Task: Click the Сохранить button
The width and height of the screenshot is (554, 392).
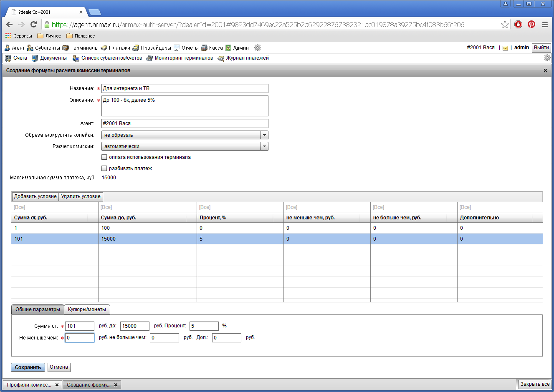Action: [x=28, y=367]
